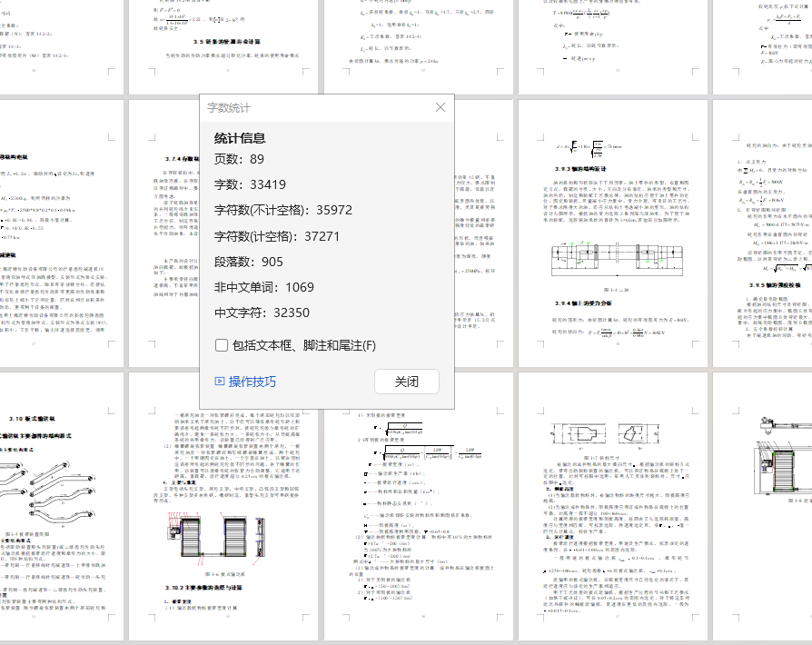The width and height of the screenshot is (812, 645).
Task: Select the 字符数(不计空格)：35972 line
Action: click(283, 210)
